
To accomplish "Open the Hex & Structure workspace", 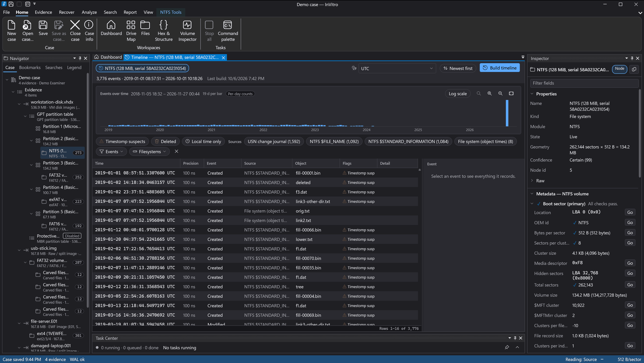I will tap(164, 31).
